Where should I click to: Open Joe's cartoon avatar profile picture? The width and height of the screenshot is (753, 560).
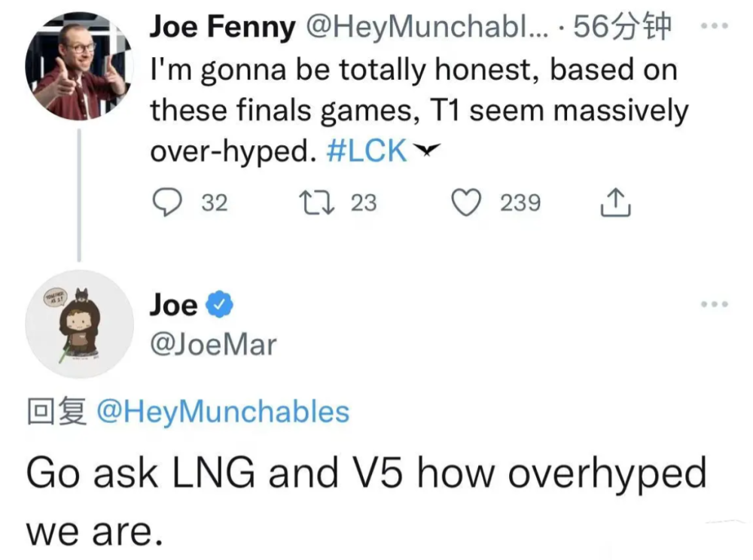pos(79,324)
